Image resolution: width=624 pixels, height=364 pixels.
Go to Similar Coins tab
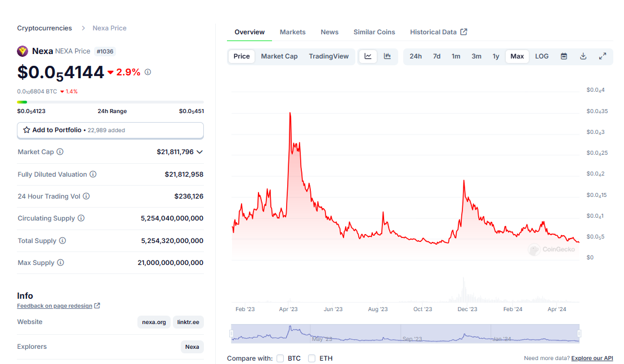pos(375,32)
